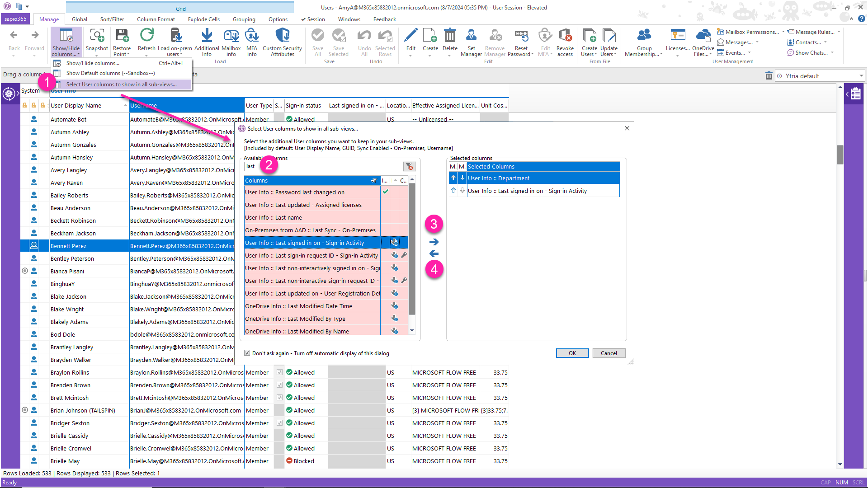Move Department column down arrow

coord(462,178)
